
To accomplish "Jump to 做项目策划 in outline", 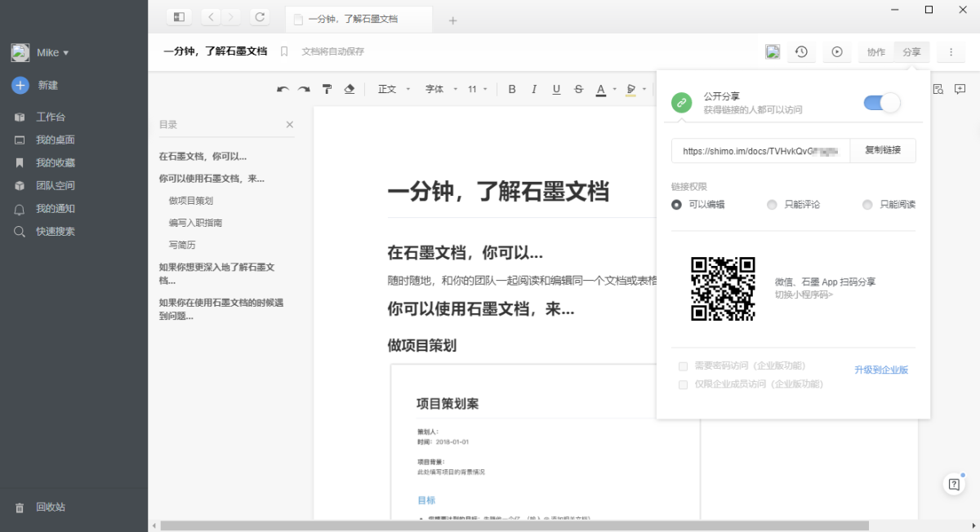I will coord(191,201).
